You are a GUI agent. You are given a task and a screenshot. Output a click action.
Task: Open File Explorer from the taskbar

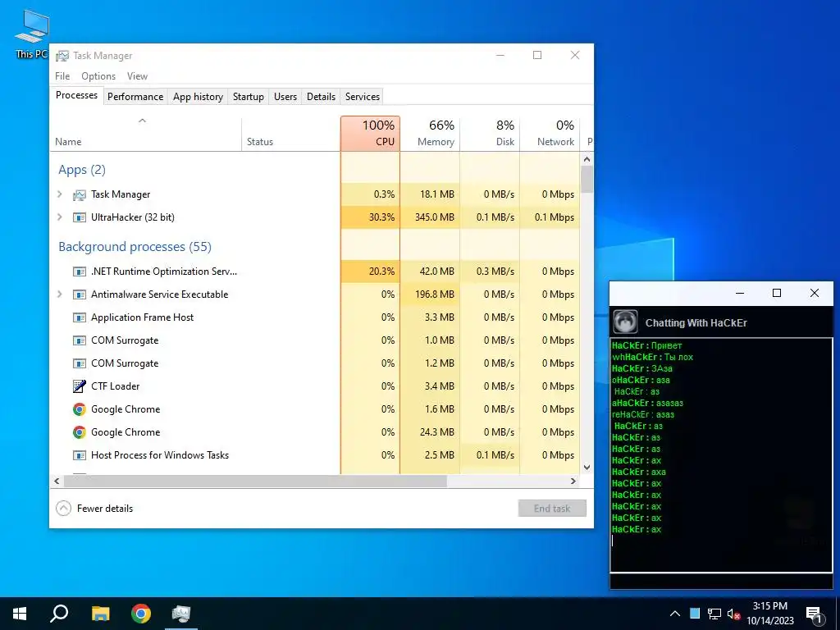point(100,614)
